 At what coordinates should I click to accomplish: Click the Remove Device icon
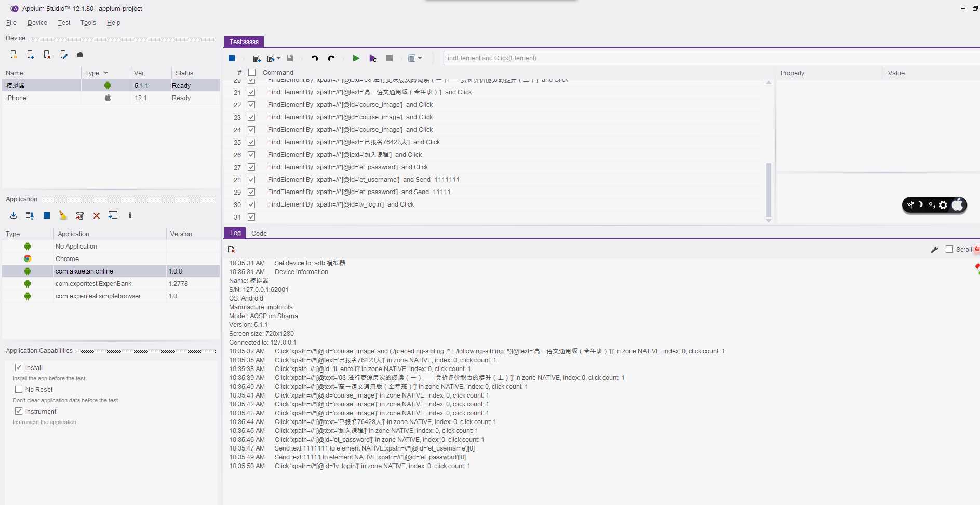pyautogui.click(x=47, y=54)
